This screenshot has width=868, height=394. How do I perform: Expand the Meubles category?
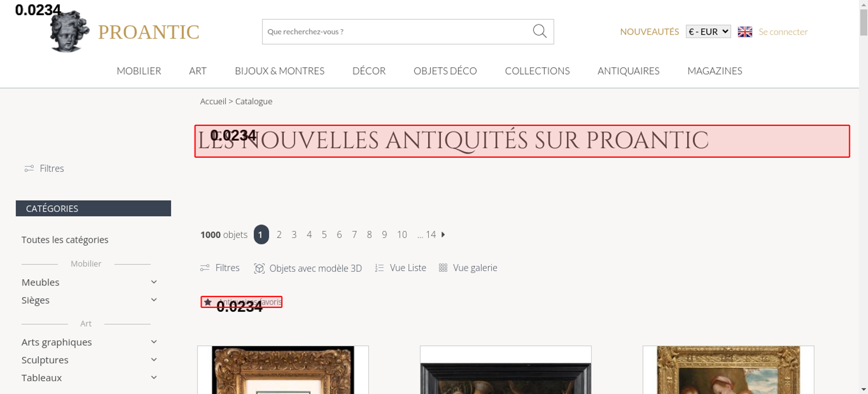pyautogui.click(x=154, y=282)
